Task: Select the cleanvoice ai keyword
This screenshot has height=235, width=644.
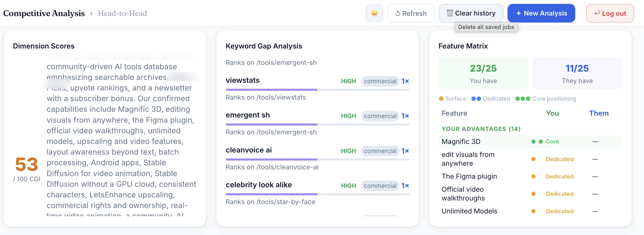Action: [x=249, y=150]
